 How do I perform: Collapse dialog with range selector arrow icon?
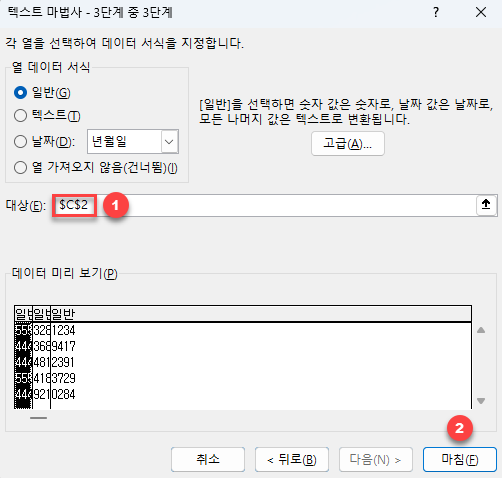(486, 204)
